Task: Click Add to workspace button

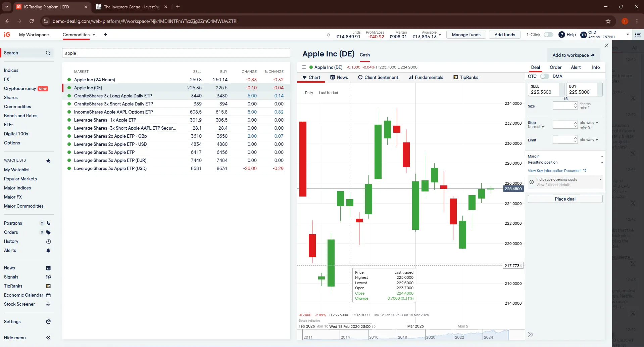Action: pyautogui.click(x=574, y=55)
